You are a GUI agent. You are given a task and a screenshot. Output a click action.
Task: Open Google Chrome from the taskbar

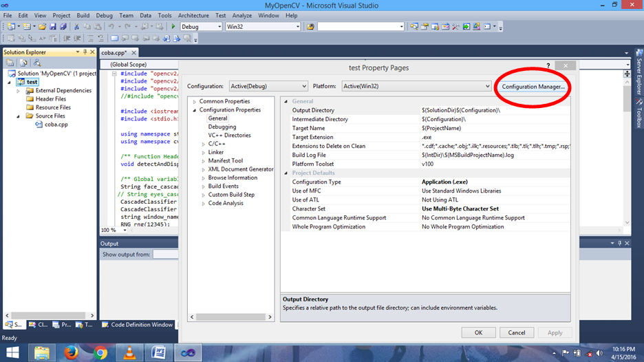[x=100, y=352]
